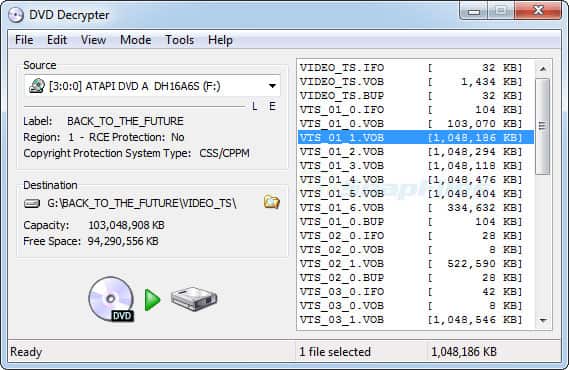Click the destination path G:\BACK_TO_THE_FUTURE\VIDEO_TS\
This screenshot has height=370, width=569.
[x=142, y=203]
